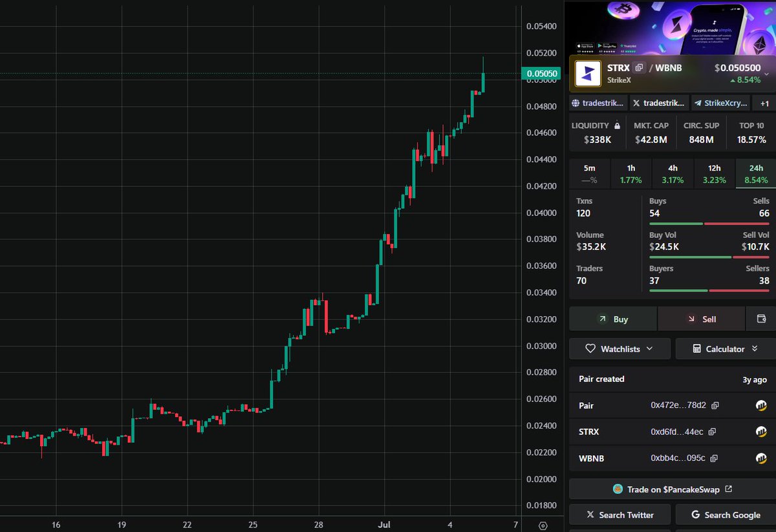Click the Google Play badge in banner

point(607,47)
